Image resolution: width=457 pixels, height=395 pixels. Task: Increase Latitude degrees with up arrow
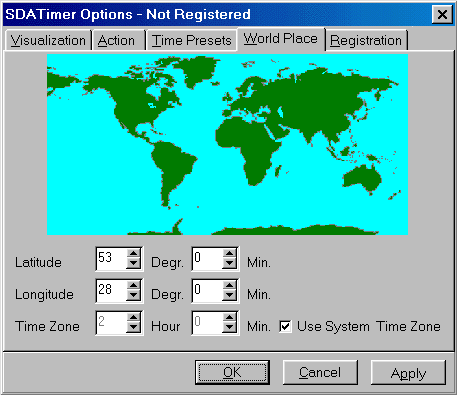133,253
